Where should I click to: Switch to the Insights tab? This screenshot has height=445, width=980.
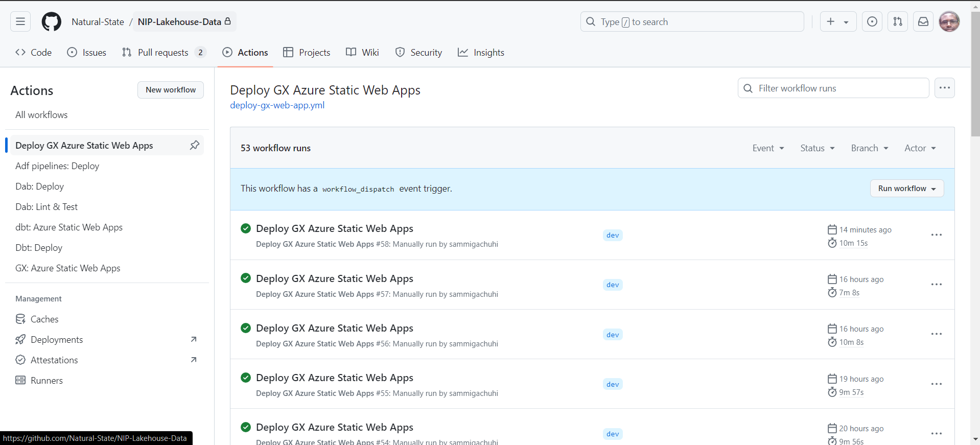point(481,52)
